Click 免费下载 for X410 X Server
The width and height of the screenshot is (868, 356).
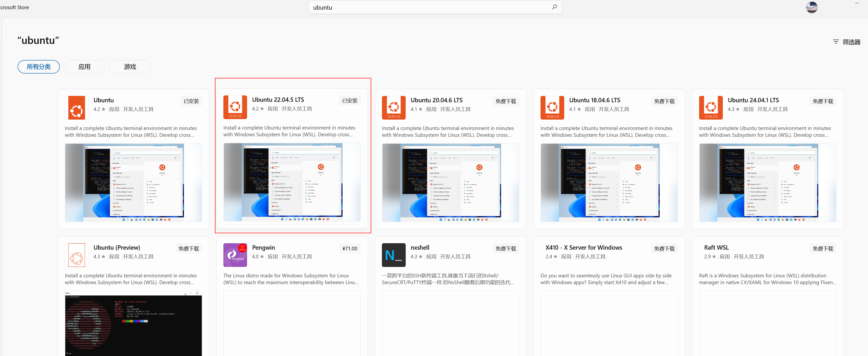664,248
